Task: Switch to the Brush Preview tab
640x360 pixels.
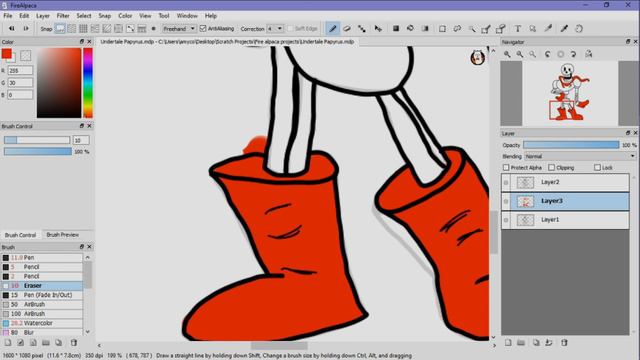Action: 62,235
